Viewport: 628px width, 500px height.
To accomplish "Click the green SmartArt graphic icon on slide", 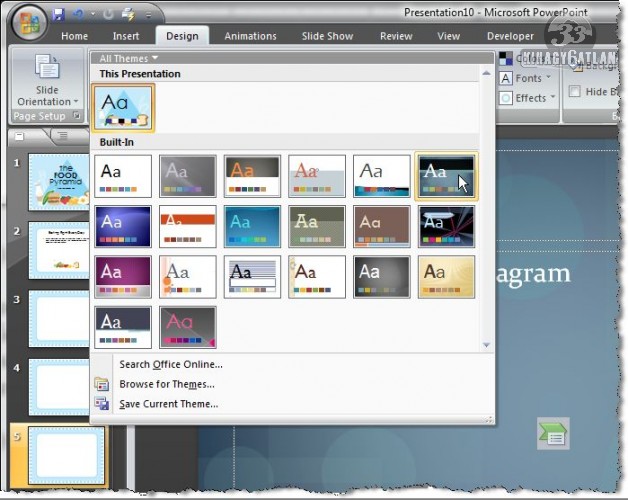I will coord(553,433).
